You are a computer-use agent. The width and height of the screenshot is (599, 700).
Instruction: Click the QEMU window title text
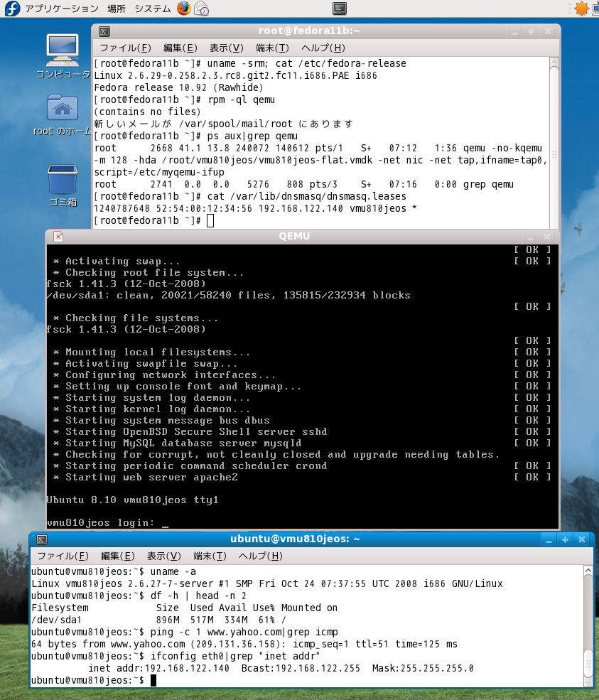294,236
